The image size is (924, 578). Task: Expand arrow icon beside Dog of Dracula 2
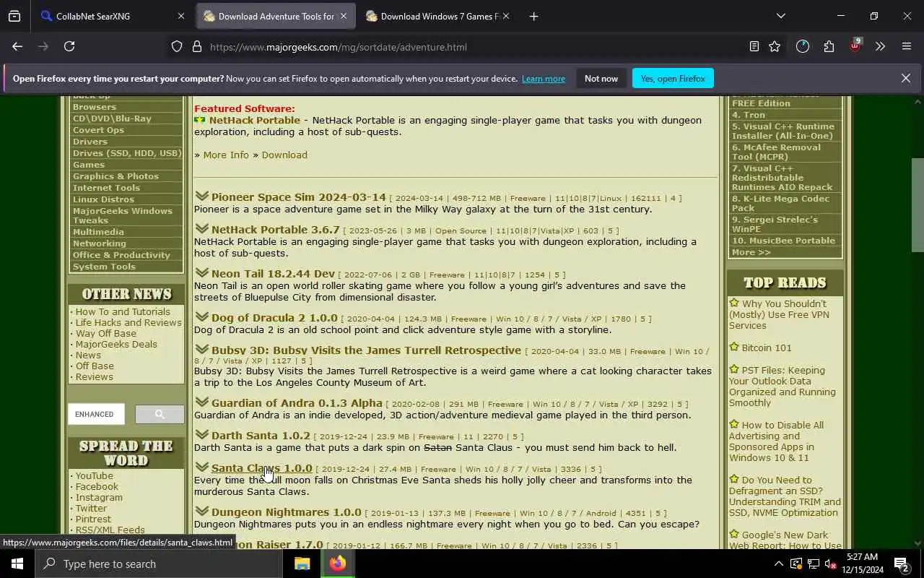(201, 316)
